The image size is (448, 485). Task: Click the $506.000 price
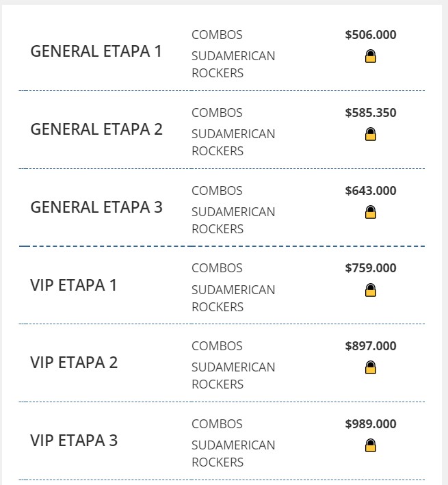371,35
